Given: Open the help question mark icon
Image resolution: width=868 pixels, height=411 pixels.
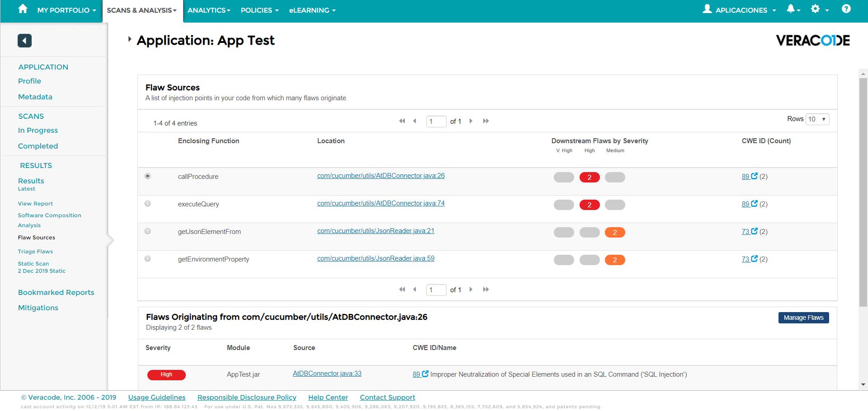Looking at the screenshot, I should 846,9.
